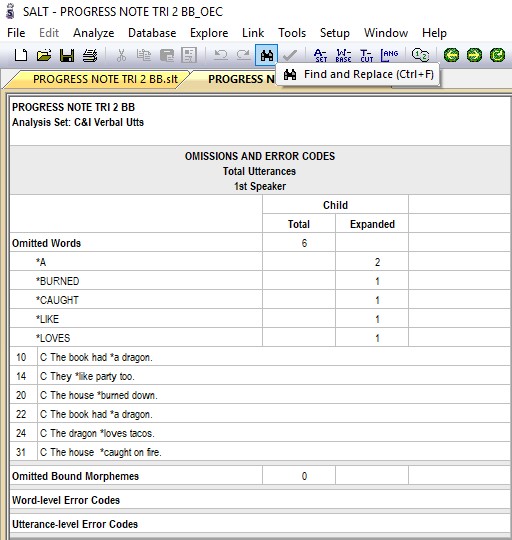Click the green right arrow icon

point(474,55)
